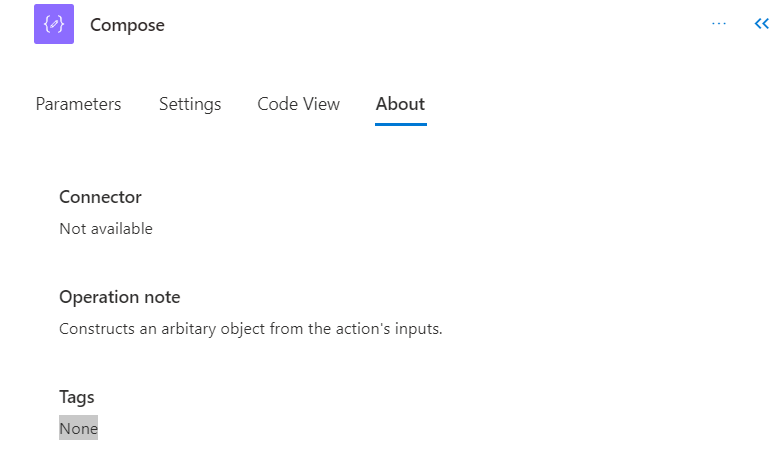Select the highlighted None tags value
This screenshot has width=777, height=457.
coord(78,429)
